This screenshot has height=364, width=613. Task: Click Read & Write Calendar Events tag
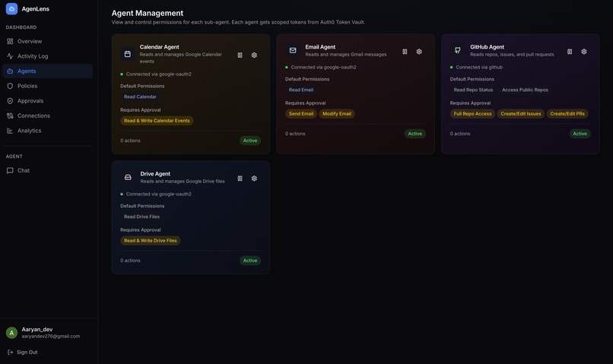click(x=157, y=121)
